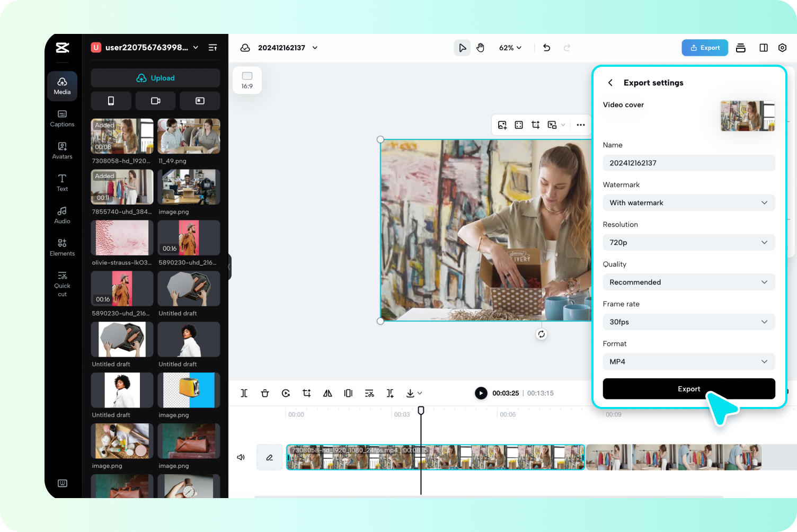Click the Upload button in the media panel
797x532 pixels.
(x=155, y=78)
